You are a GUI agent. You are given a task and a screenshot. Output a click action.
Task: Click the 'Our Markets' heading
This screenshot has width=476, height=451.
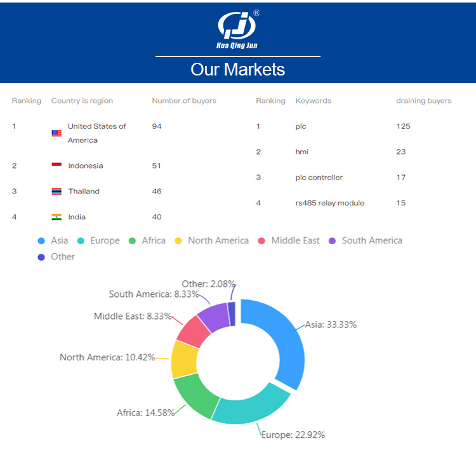[x=238, y=69]
